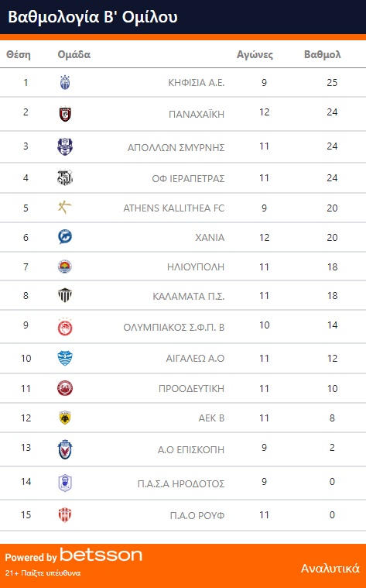Click the Αγώνες column header

click(255, 55)
